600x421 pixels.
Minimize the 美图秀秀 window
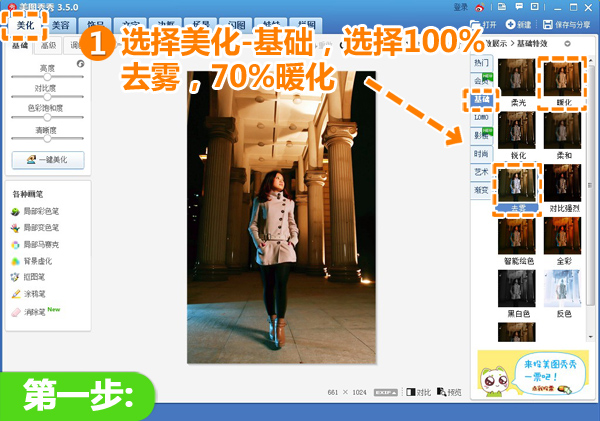(x=558, y=7)
